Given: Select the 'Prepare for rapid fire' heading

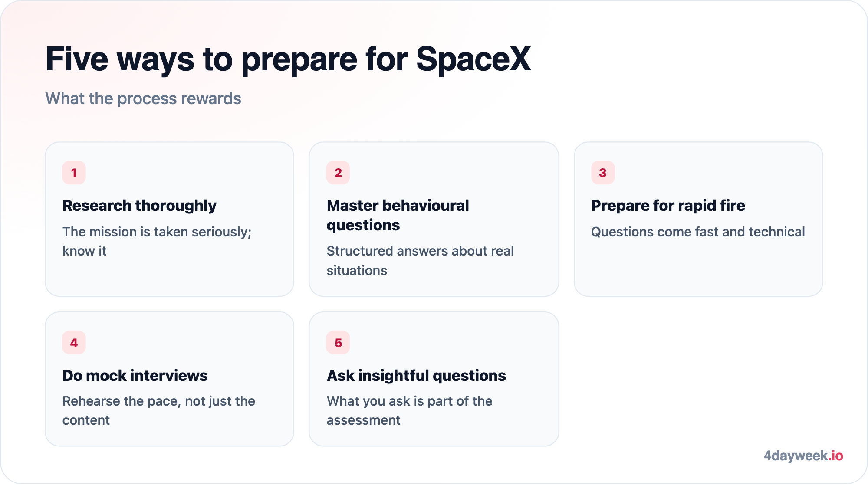Looking at the screenshot, I should pyautogui.click(x=668, y=206).
